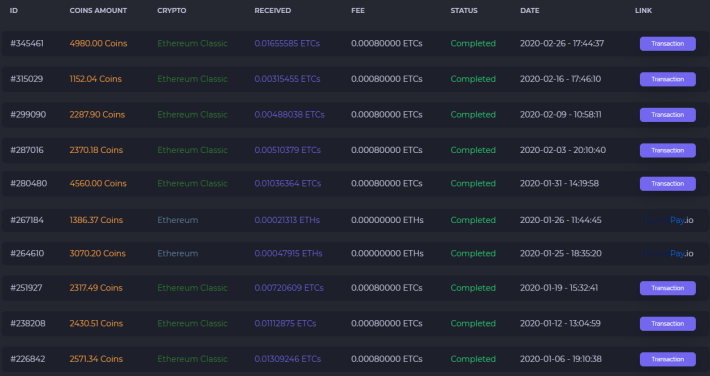Click the 4560.00 Coins amount

coord(98,183)
